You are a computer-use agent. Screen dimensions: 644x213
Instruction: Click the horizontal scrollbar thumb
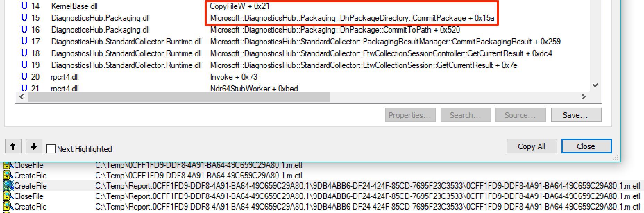pyautogui.click(x=179, y=97)
